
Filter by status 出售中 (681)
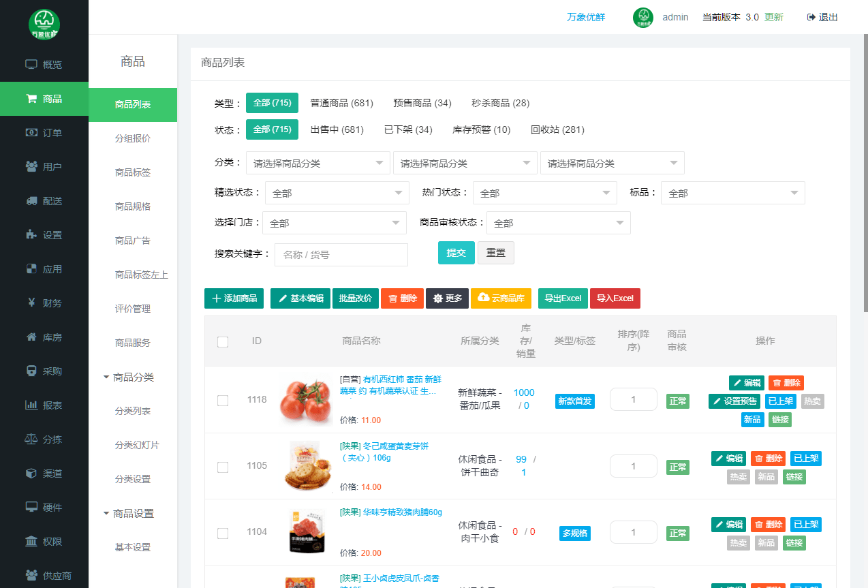click(337, 129)
